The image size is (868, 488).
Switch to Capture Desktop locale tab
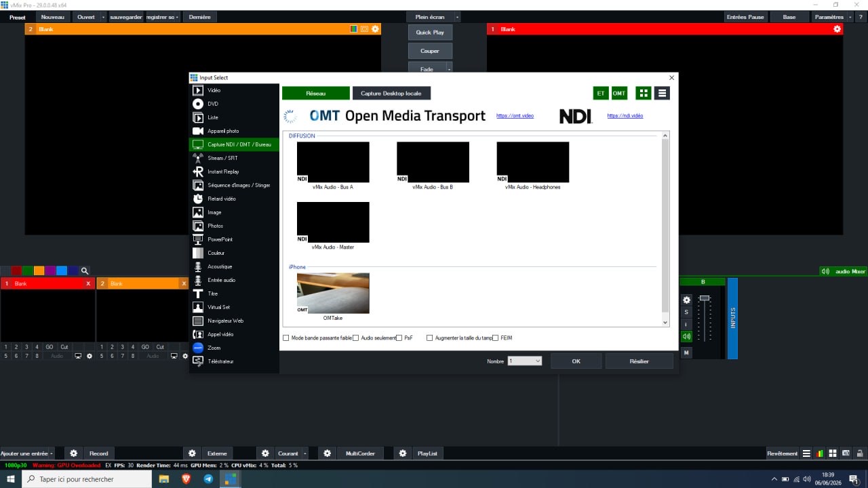391,94
